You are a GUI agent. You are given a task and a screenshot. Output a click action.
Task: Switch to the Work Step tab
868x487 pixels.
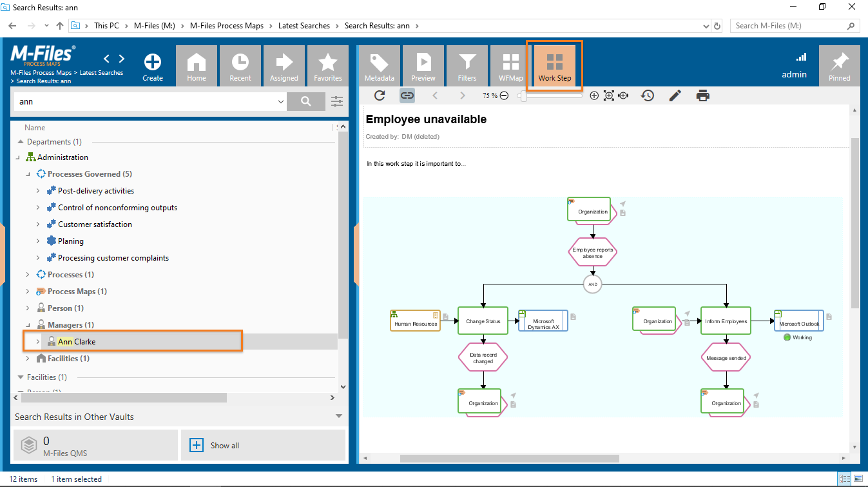[x=555, y=65]
